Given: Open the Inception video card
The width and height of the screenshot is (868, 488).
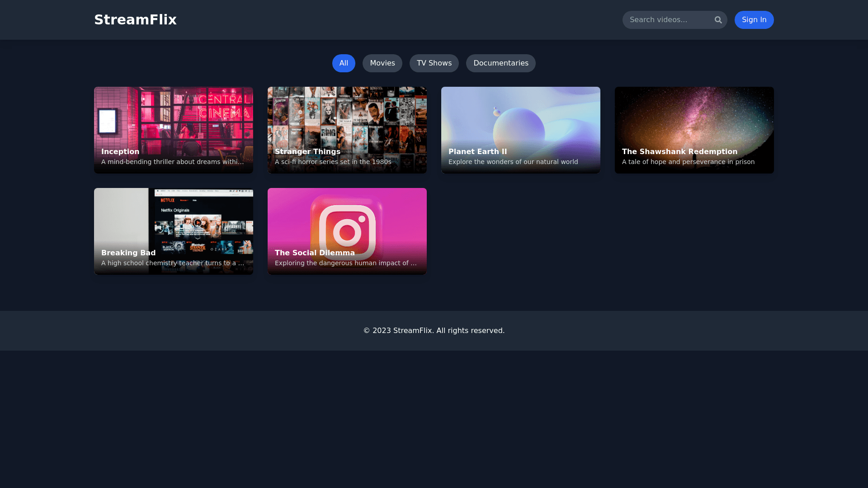Looking at the screenshot, I should [x=174, y=130].
